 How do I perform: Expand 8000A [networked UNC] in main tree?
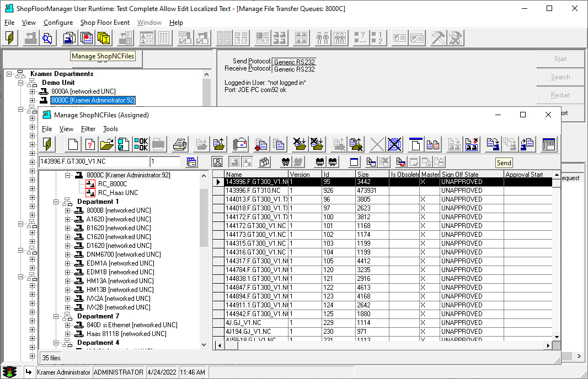point(32,91)
